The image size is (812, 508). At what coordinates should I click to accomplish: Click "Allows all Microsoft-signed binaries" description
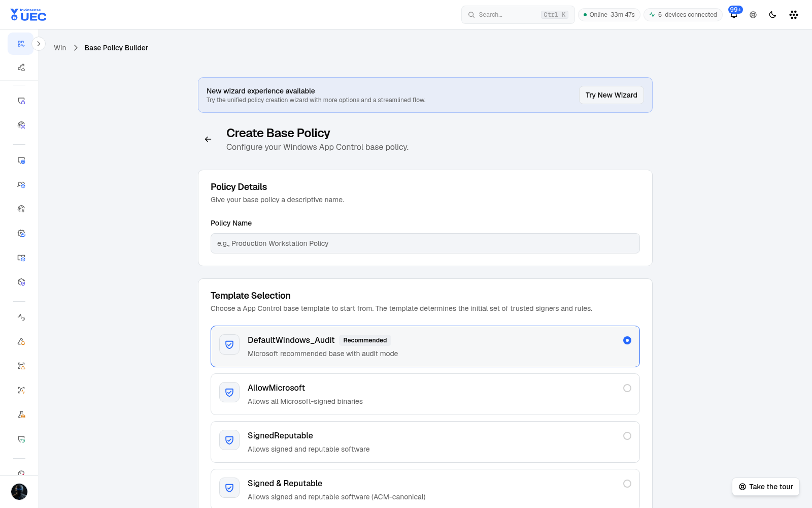305,401
